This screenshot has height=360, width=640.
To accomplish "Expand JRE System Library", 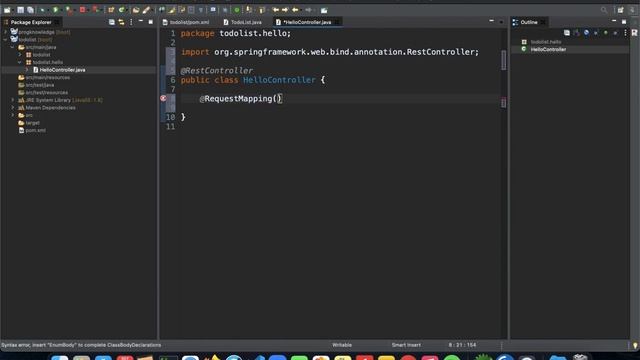I will 12,100.
